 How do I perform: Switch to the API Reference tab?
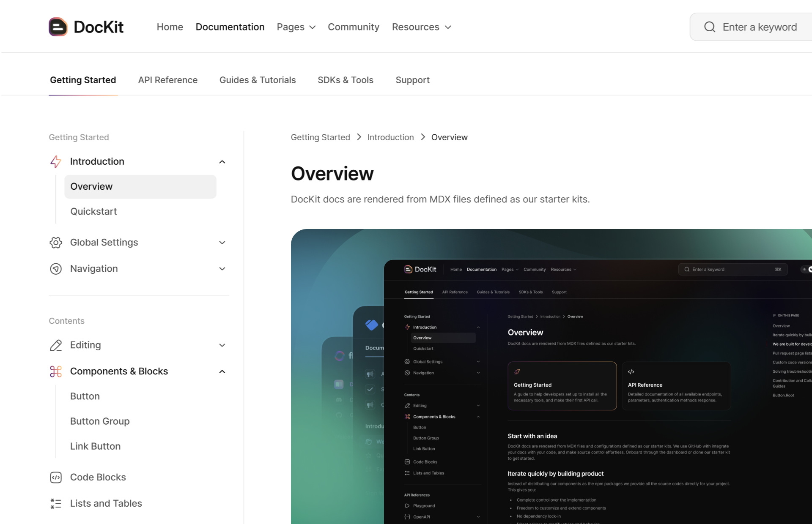168,80
